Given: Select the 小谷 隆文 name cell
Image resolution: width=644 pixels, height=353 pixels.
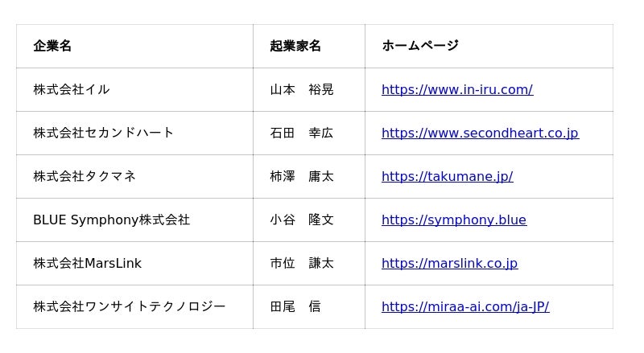Looking at the screenshot, I should click(302, 220).
